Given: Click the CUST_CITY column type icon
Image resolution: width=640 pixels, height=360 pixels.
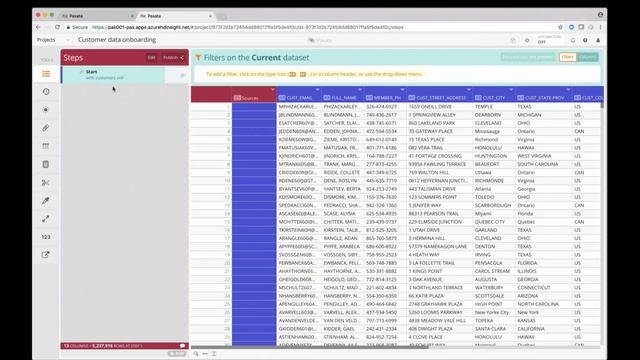Looking at the screenshot, I should [478, 98].
